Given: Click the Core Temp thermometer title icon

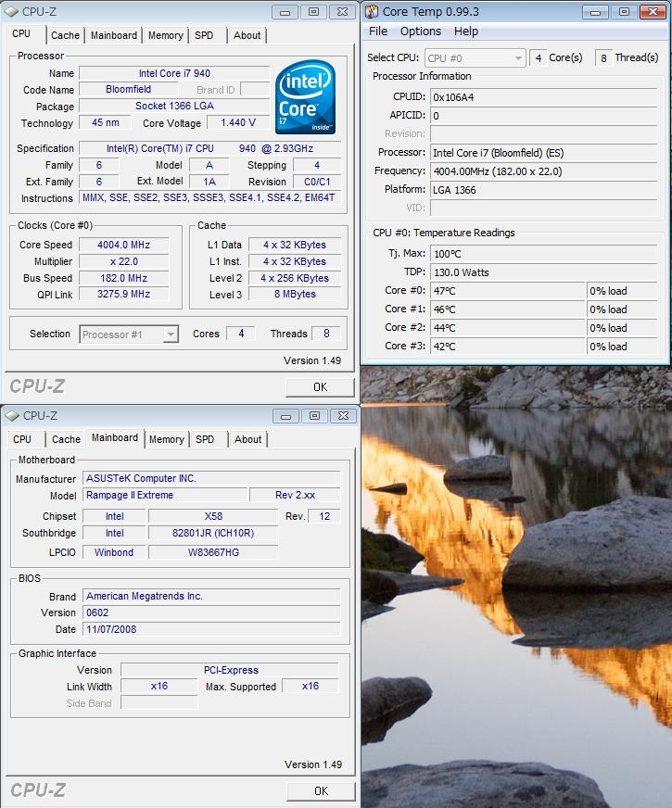Looking at the screenshot, I should click(x=372, y=11).
